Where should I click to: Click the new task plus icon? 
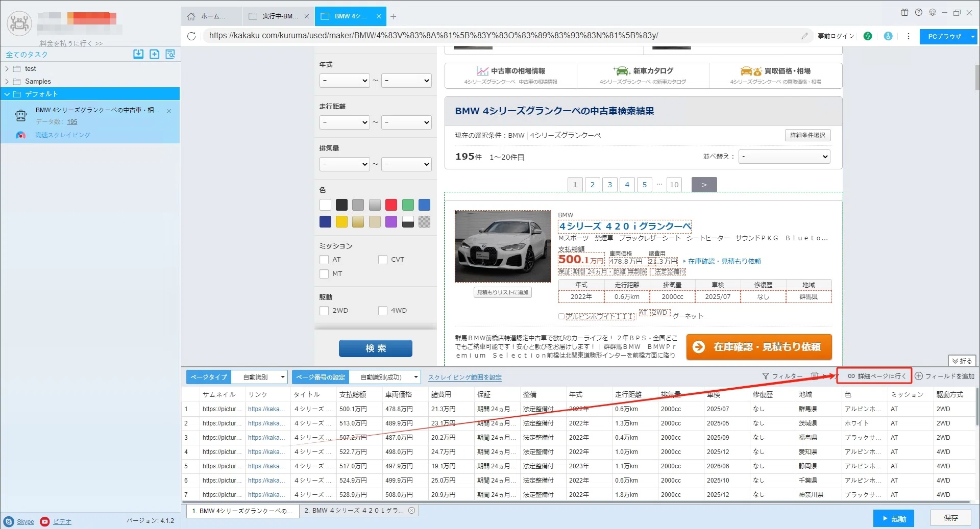(x=154, y=54)
